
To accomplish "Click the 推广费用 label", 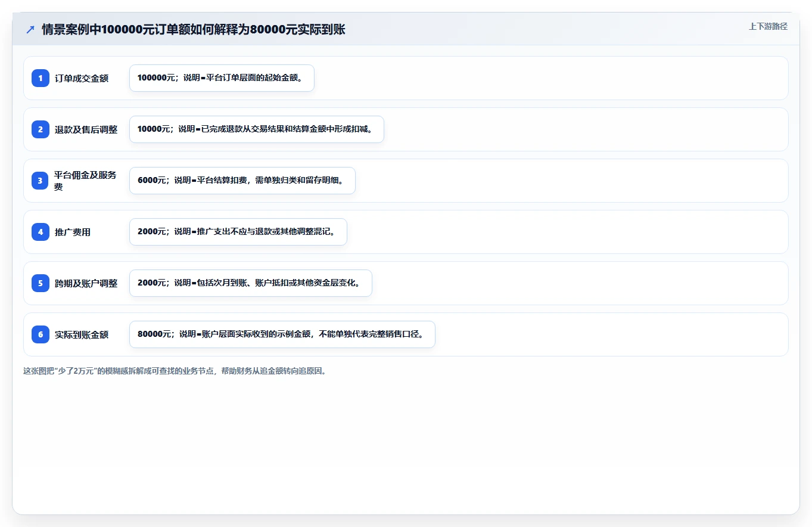I will coord(73,232).
